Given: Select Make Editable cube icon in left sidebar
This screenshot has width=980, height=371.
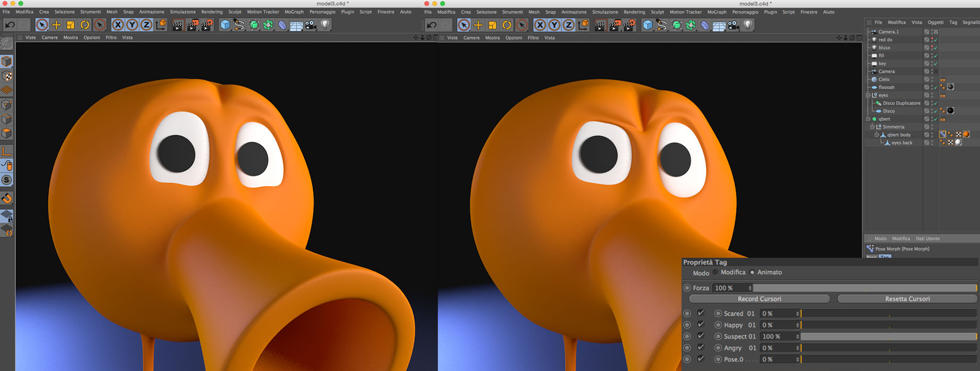Looking at the screenshot, I should coord(7,61).
